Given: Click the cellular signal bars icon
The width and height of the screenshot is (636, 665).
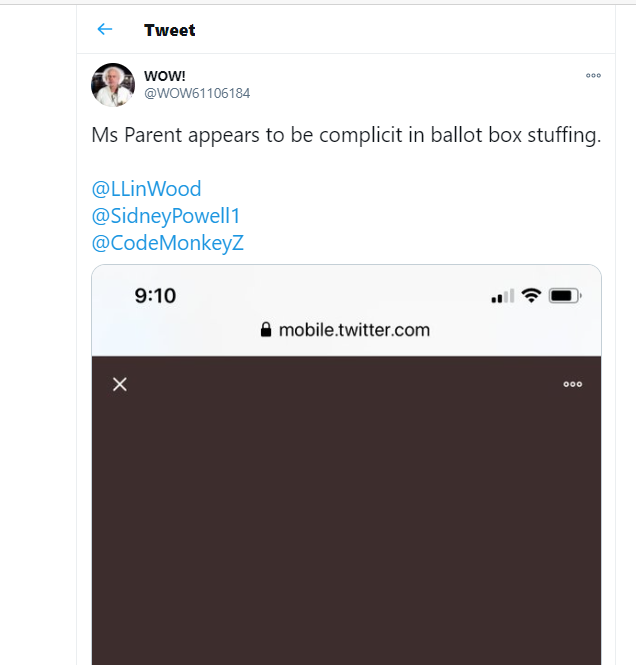Looking at the screenshot, I should 503,296.
